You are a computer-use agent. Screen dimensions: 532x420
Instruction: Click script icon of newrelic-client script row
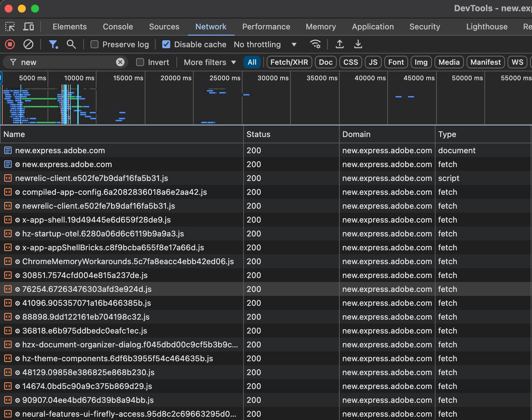8,178
